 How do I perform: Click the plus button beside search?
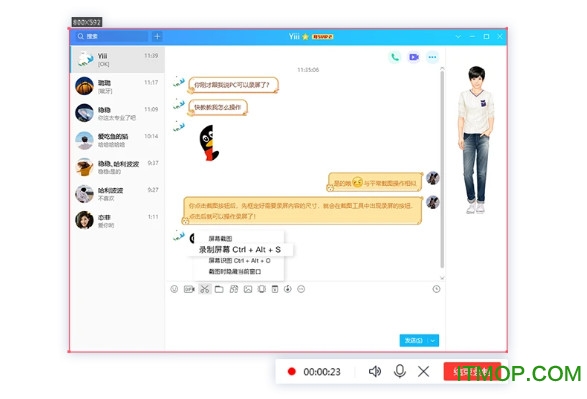(x=157, y=36)
